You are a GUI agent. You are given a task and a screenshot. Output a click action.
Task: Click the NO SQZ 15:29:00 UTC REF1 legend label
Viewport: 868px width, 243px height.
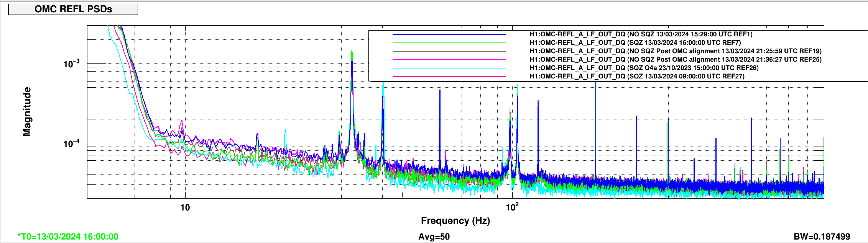point(641,34)
